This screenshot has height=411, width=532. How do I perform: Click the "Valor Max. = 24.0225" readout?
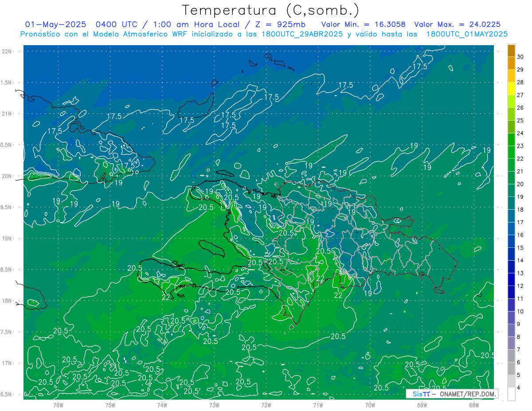pos(458,24)
